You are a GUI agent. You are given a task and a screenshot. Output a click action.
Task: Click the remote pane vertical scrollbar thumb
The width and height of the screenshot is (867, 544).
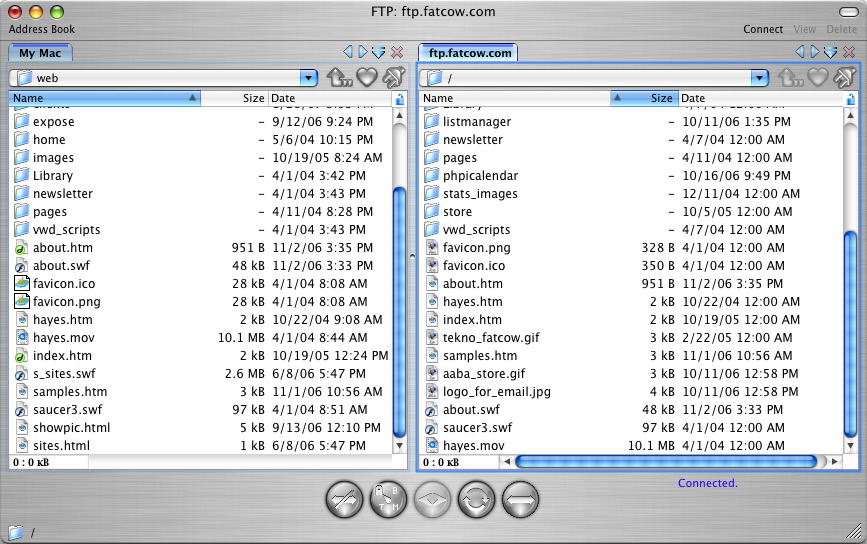click(850, 334)
